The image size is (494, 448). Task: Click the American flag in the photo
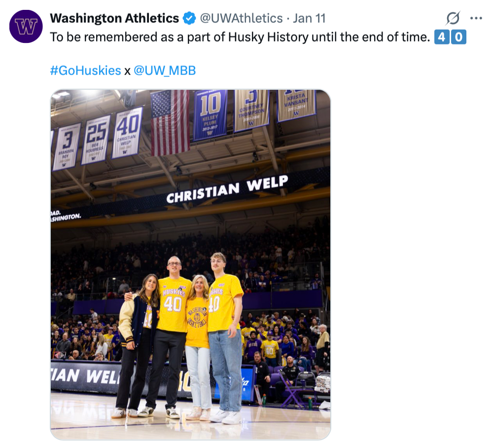point(170,121)
